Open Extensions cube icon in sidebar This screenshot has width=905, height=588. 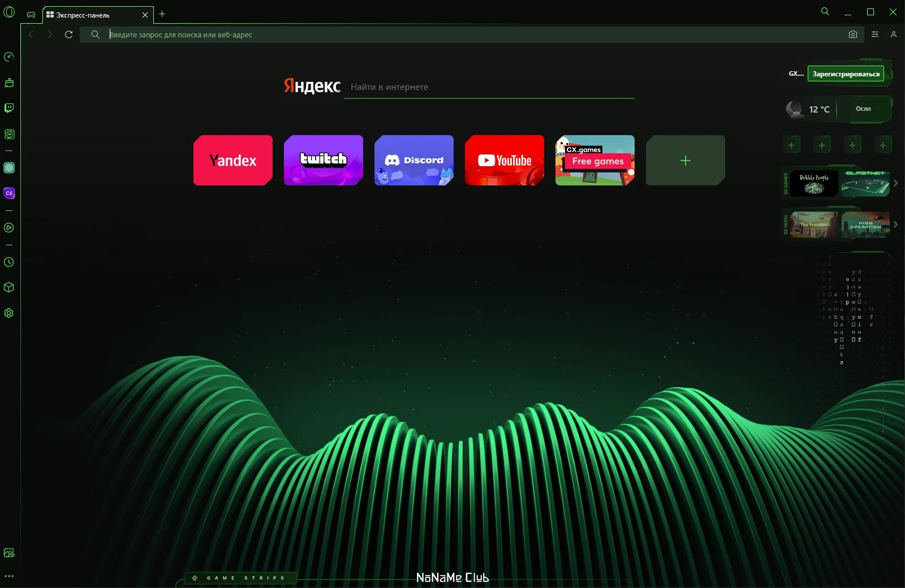9,287
